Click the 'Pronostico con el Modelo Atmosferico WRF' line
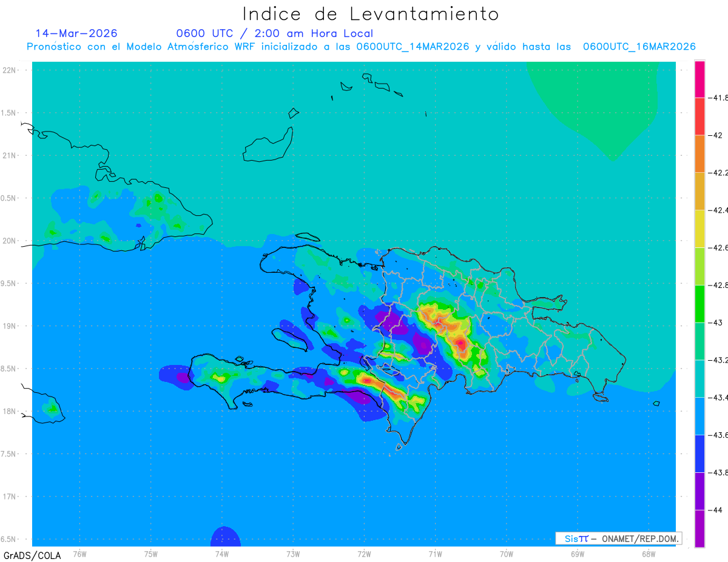 coord(362,47)
